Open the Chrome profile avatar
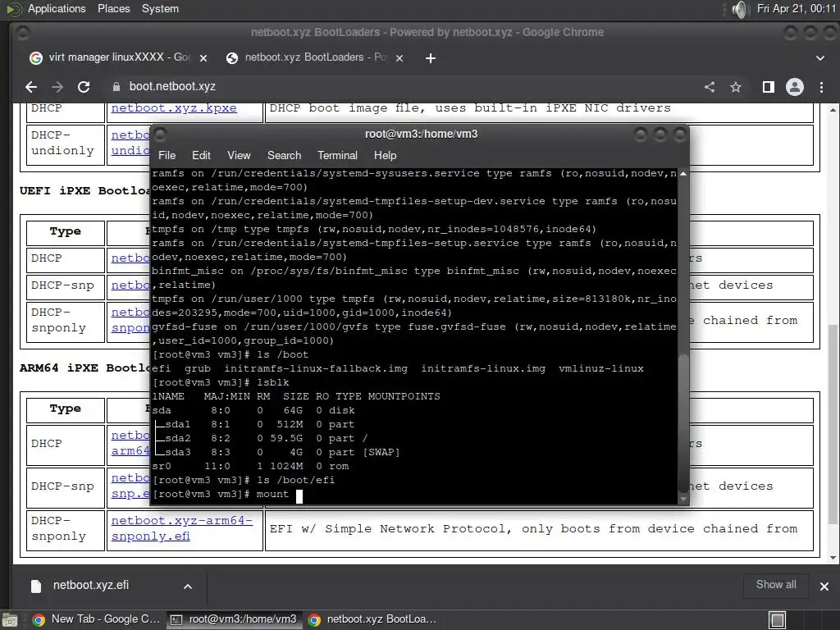Image resolution: width=840 pixels, height=630 pixels. click(794, 87)
